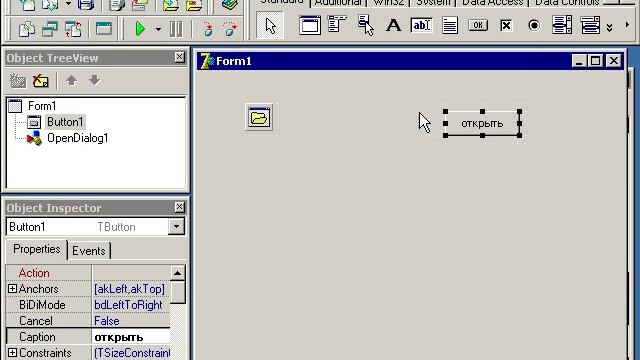This screenshot has height=360, width=640.
Task: Pick the PopupMenu component in palette
Action: tap(366, 25)
